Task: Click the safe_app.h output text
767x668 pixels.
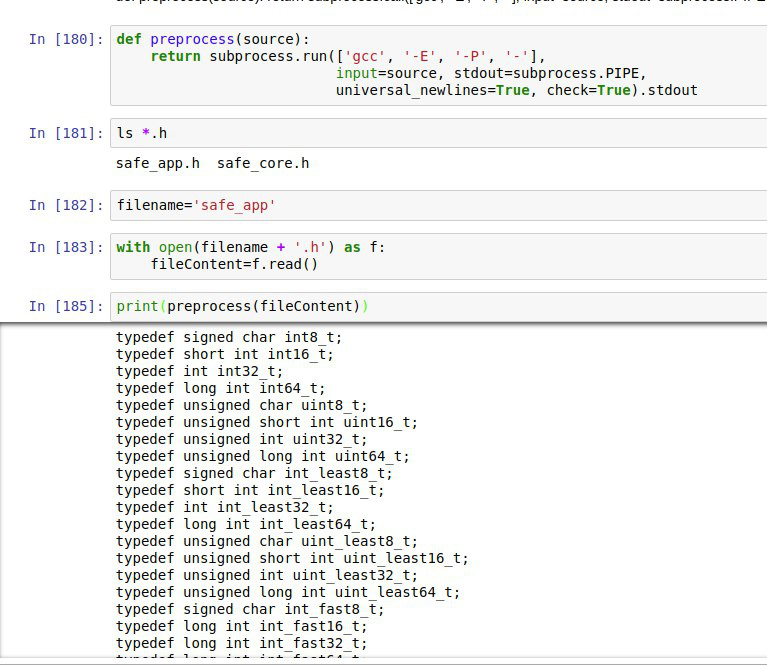Action: pos(158,163)
